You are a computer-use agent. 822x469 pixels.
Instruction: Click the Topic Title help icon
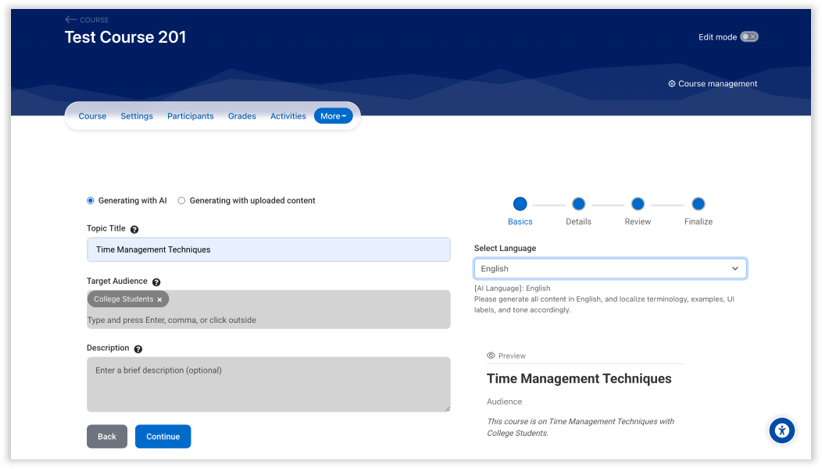coord(134,230)
